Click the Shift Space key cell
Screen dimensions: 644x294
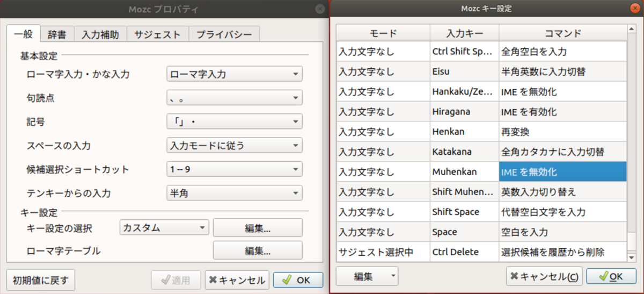pyautogui.click(x=464, y=212)
